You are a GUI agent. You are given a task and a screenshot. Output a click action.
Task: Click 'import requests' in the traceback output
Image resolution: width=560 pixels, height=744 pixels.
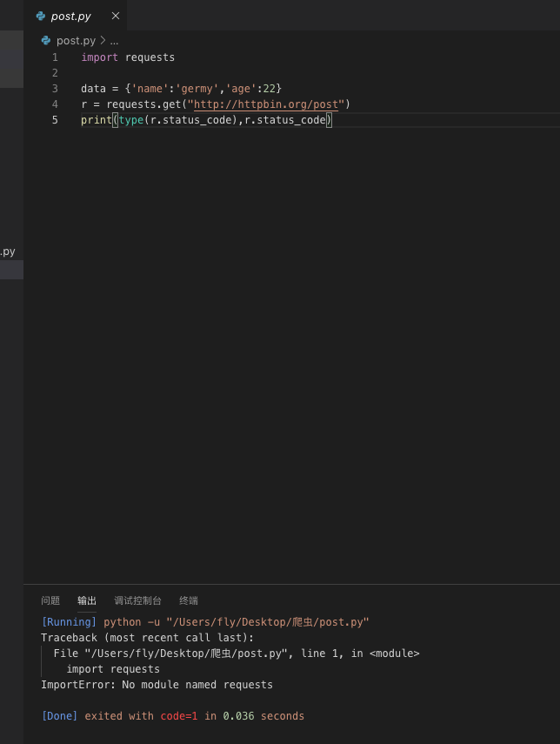pos(113,669)
